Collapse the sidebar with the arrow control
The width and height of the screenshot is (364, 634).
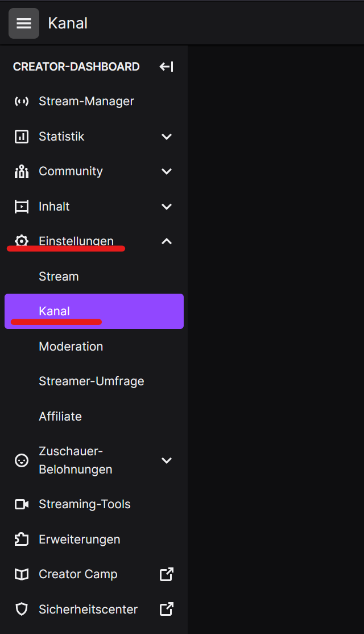click(166, 67)
